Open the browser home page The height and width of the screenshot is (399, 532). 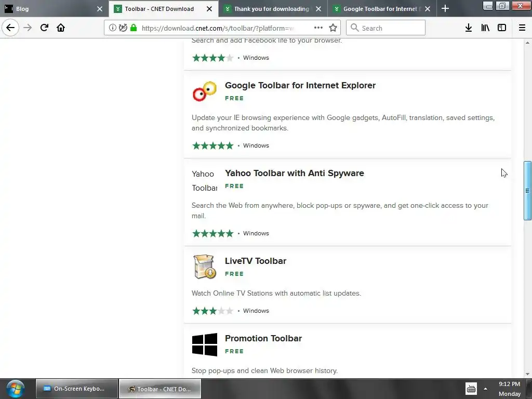click(61, 28)
